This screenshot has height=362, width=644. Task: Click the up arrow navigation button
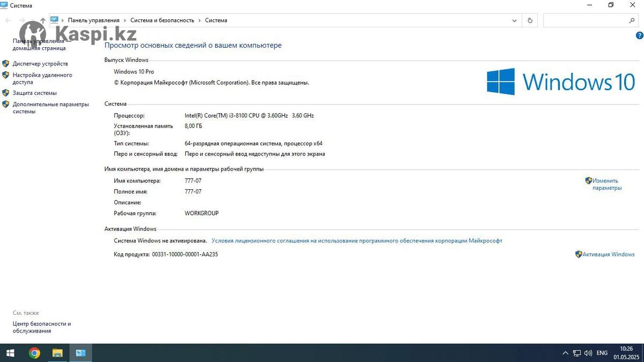click(x=43, y=21)
